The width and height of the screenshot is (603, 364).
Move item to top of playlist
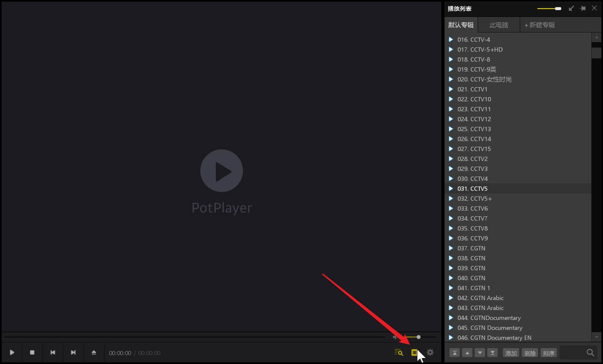[455, 353]
